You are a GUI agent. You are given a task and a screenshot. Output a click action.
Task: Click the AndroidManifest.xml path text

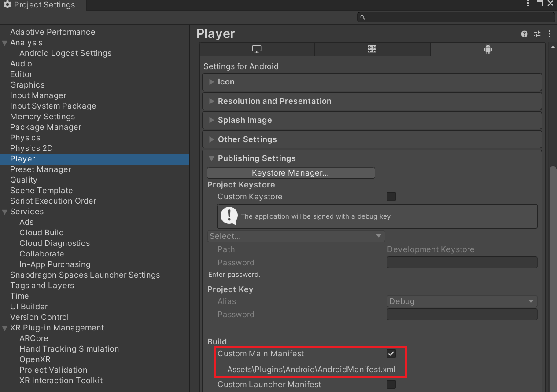pyautogui.click(x=311, y=370)
